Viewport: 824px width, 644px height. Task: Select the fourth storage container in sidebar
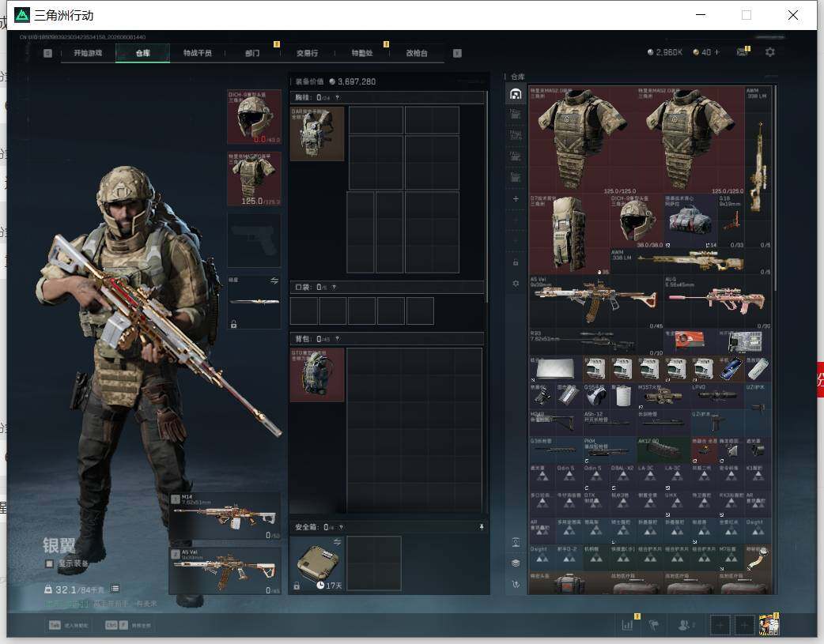(x=516, y=156)
